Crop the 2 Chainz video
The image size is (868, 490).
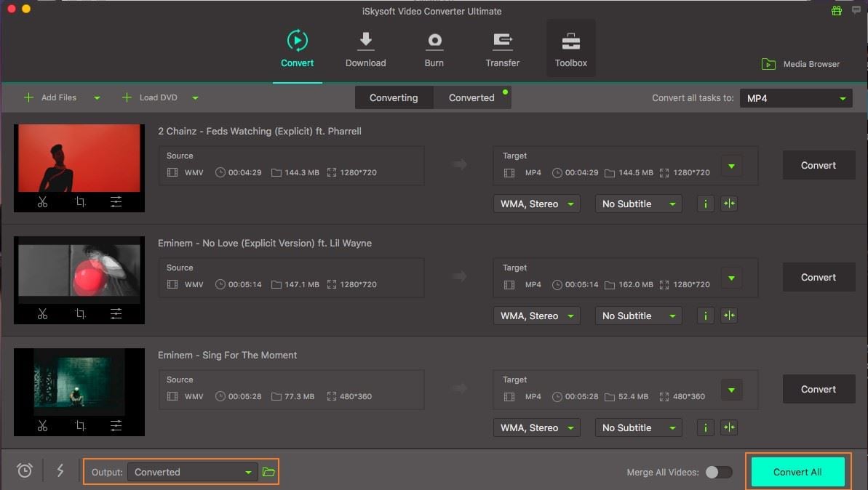coord(80,202)
